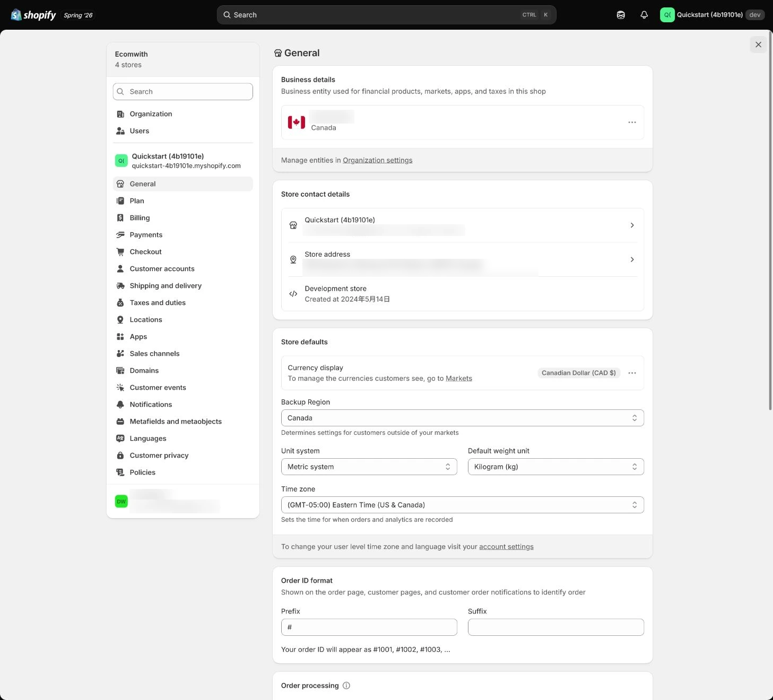The image size is (773, 700).
Task: Click the Spring '26 label next to logo
Action: point(78,15)
